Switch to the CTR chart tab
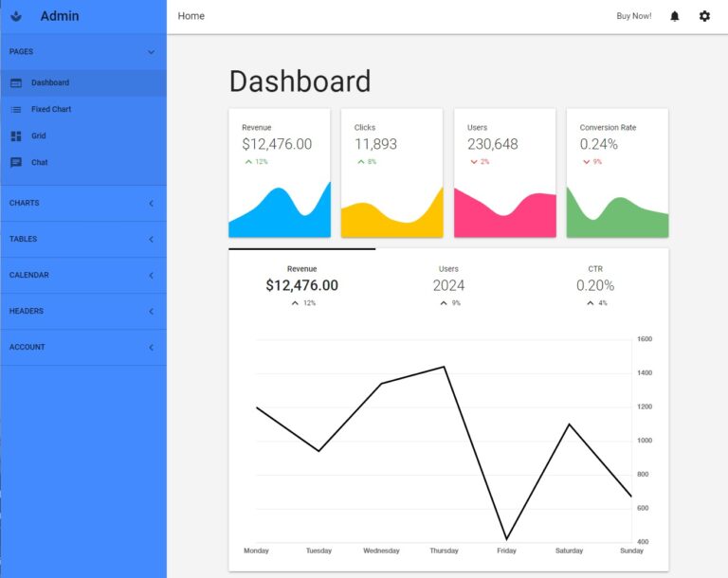 594,284
